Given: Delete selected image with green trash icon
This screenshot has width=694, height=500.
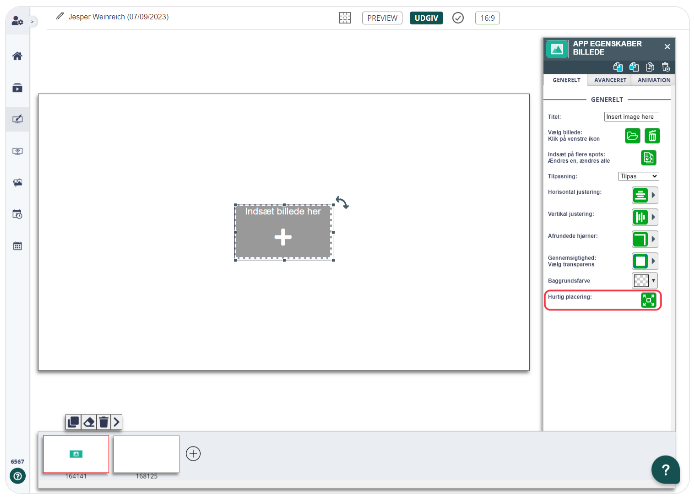Looking at the screenshot, I should [652, 135].
